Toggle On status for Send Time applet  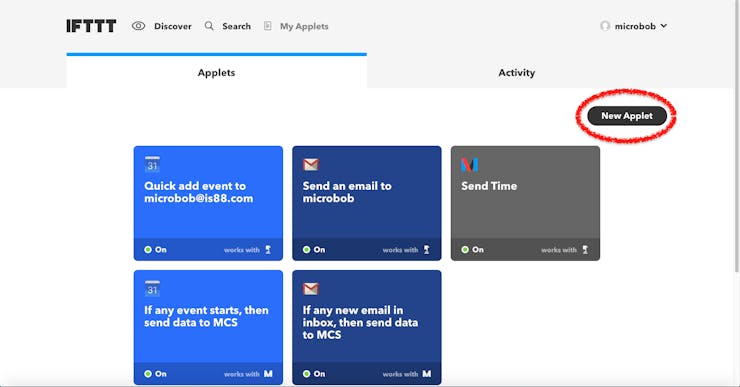click(472, 250)
